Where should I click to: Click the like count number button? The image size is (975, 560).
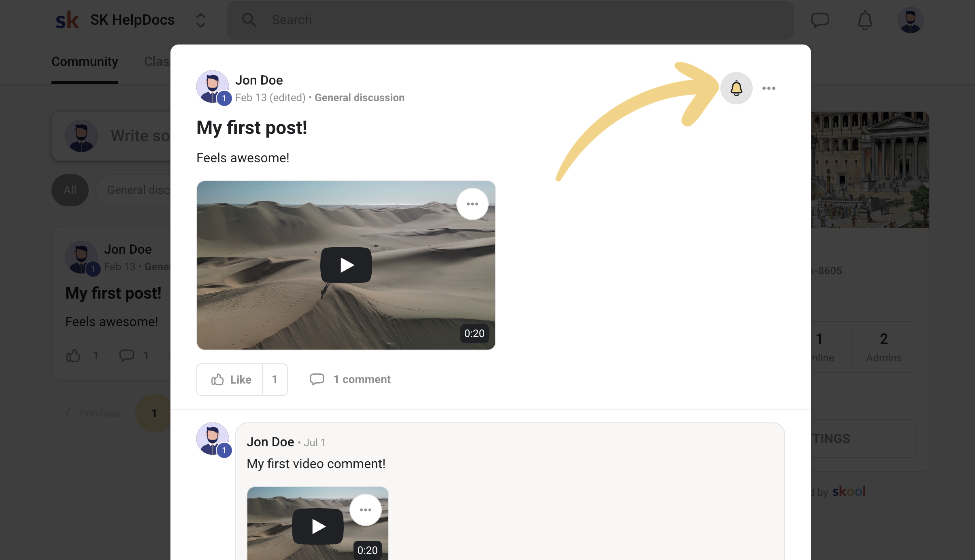pyautogui.click(x=275, y=380)
